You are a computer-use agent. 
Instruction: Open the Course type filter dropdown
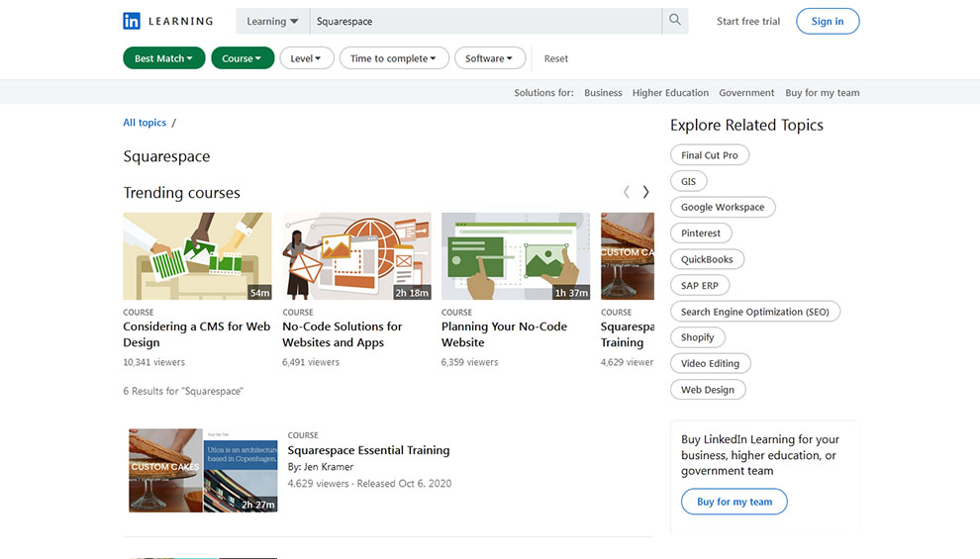(x=243, y=58)
